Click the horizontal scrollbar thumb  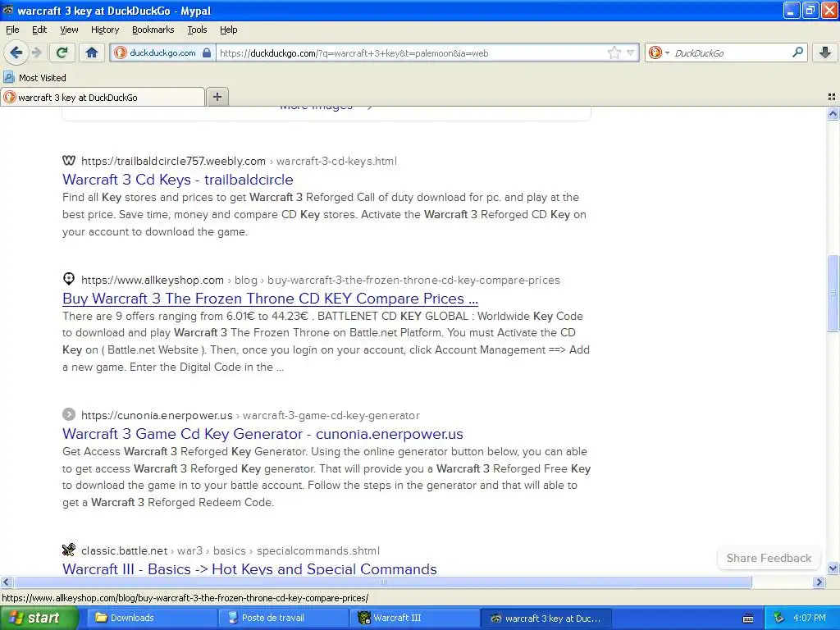click(x=382, y=582)
